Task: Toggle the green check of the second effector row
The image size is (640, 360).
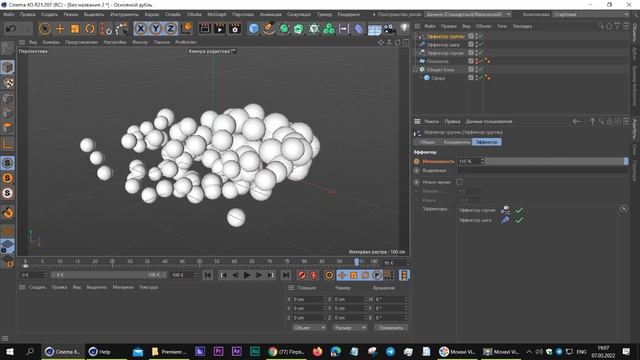Action: click(519, 220)
